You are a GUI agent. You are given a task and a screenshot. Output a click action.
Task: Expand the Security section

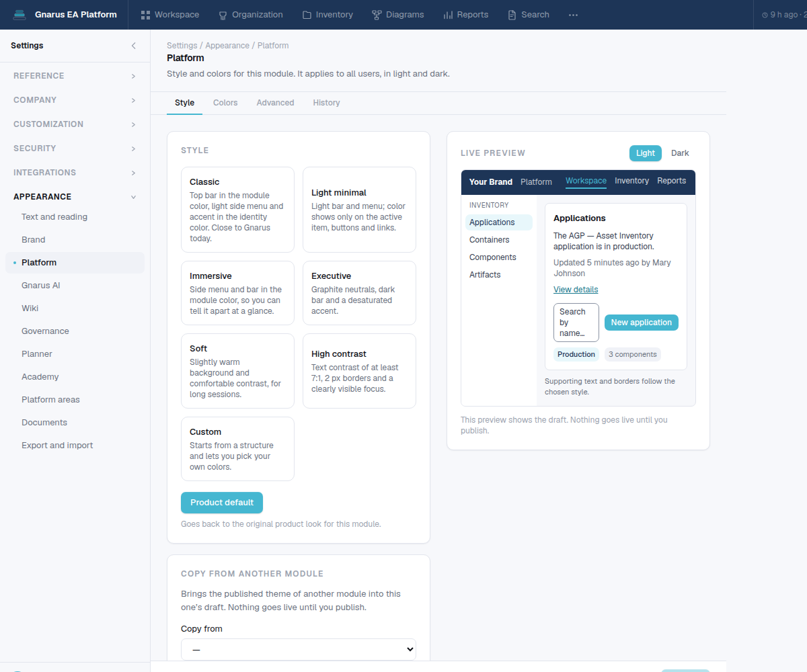coord(75,149)
